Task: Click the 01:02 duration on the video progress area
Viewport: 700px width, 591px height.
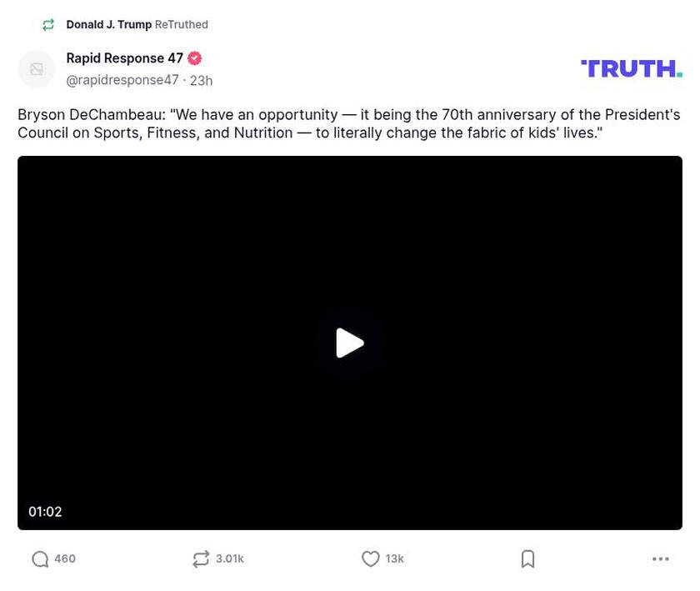Action: pyautogui.click(x=45, y=511)
